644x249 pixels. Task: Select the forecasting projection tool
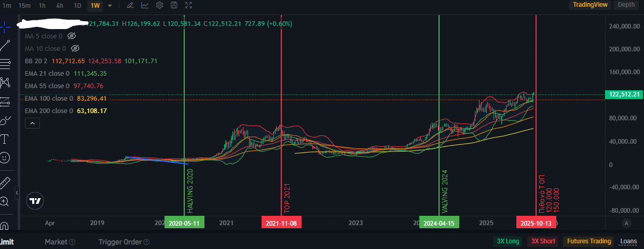(5, 101)
